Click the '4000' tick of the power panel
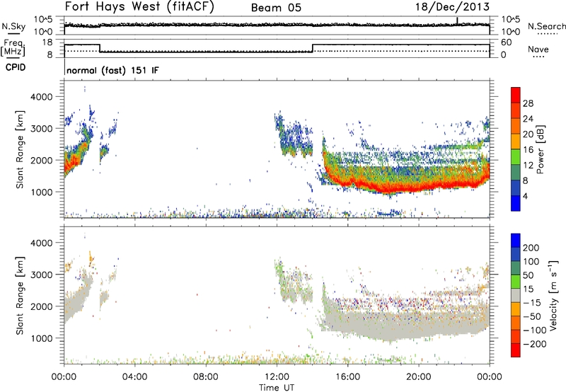The height and width of the screenshot is (392, 566). (x=41, y=97)
